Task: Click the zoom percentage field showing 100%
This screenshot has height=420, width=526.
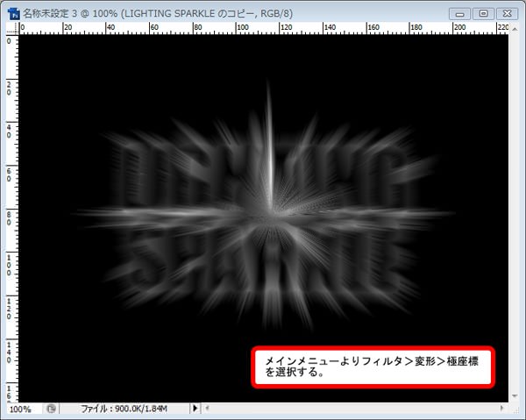Action: click(x=21, y=409)
